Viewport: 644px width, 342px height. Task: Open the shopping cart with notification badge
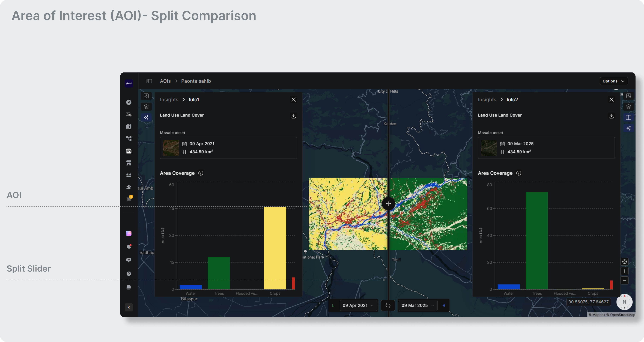(129, 199)
